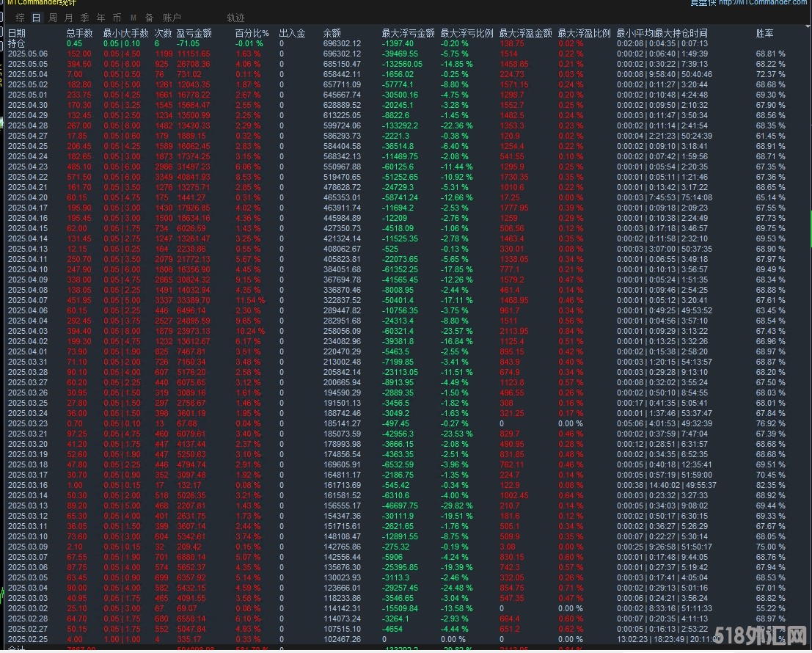The image size is (812, 653).
Task: Click the balance value 685150.47
Action: 342,65
